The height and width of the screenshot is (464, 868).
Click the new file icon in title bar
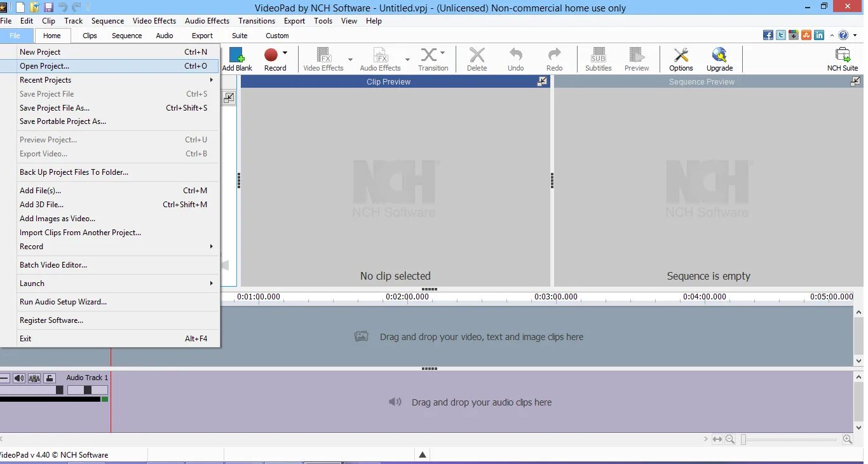(20, 8)
